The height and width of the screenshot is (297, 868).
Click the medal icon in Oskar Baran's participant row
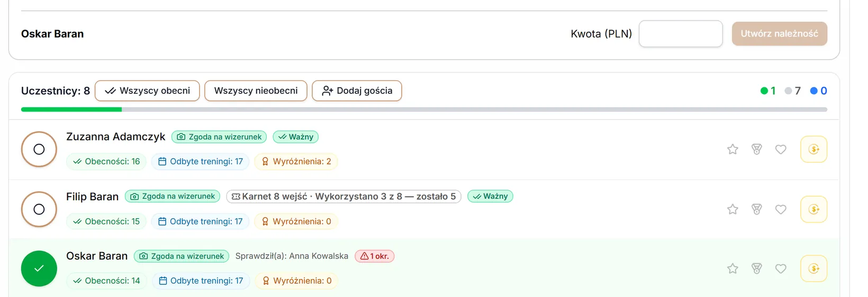pyautogui.click(x=757, y=268)
